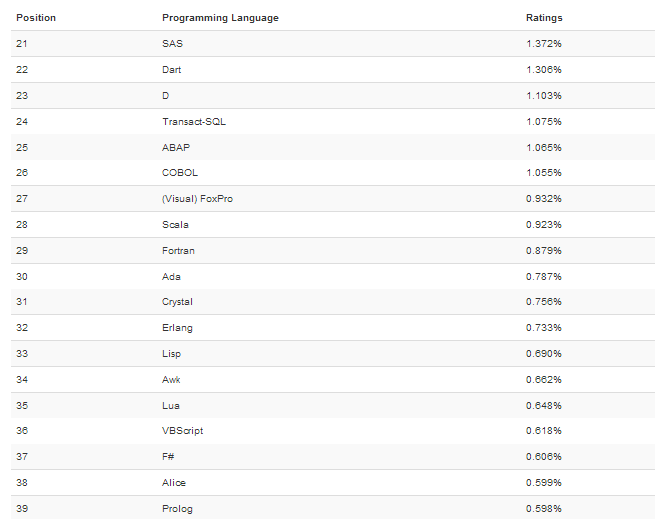Click the Fortran table cell

177,251
